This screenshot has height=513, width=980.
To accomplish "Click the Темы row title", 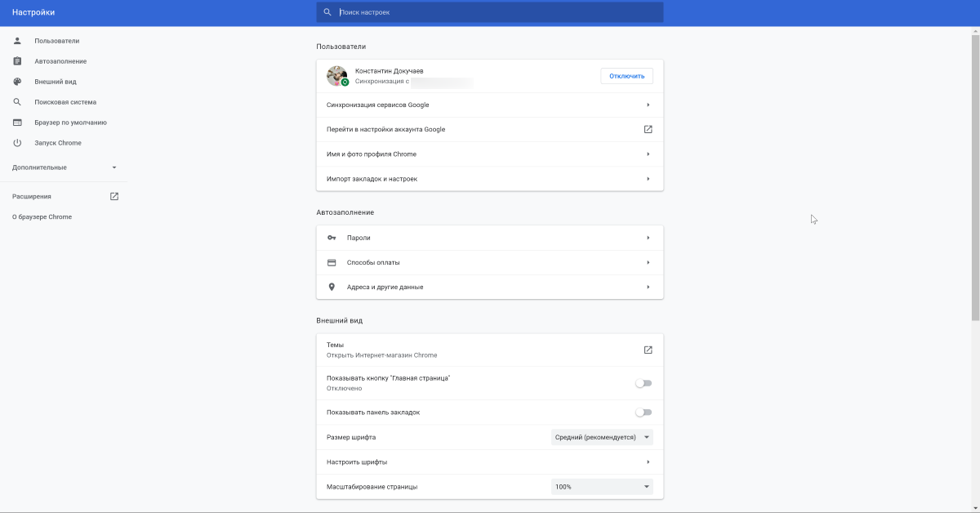I will [x=335, y=345].
